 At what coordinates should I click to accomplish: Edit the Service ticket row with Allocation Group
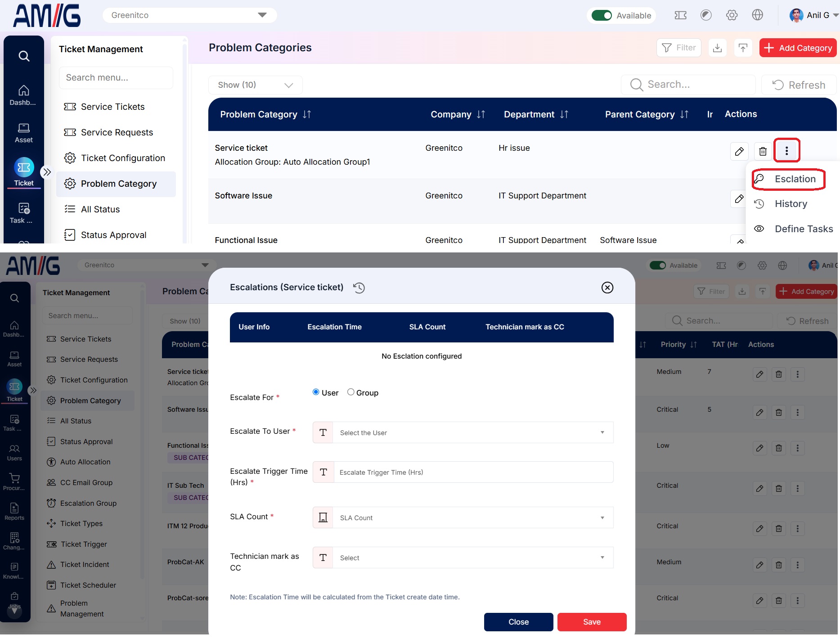739,151
